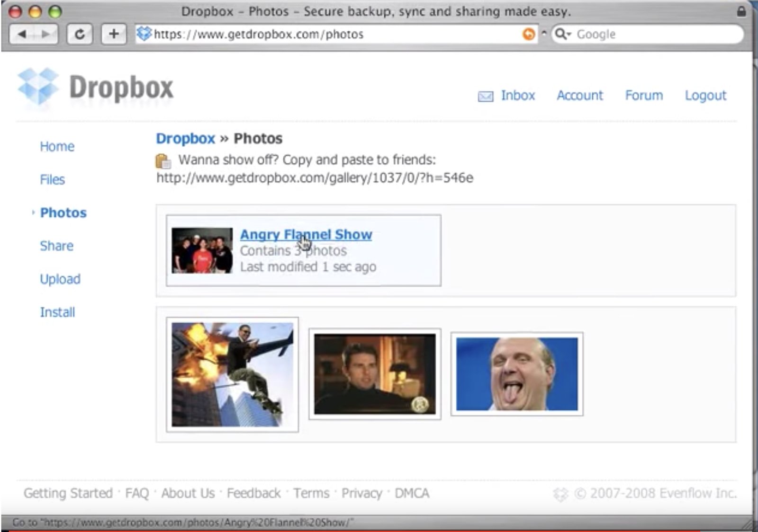Open the Feedback footer link
Viewport: 758px width, 532px height.
(x=253, y=493)
